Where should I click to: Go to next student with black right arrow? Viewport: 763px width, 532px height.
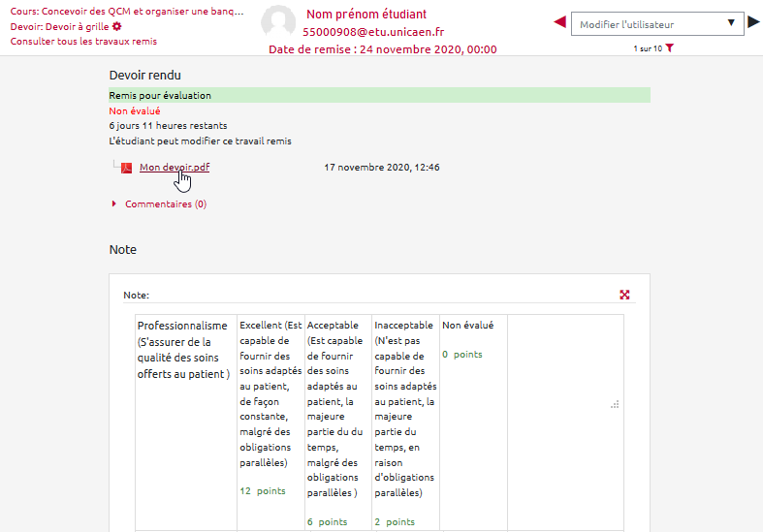(753, 22)
